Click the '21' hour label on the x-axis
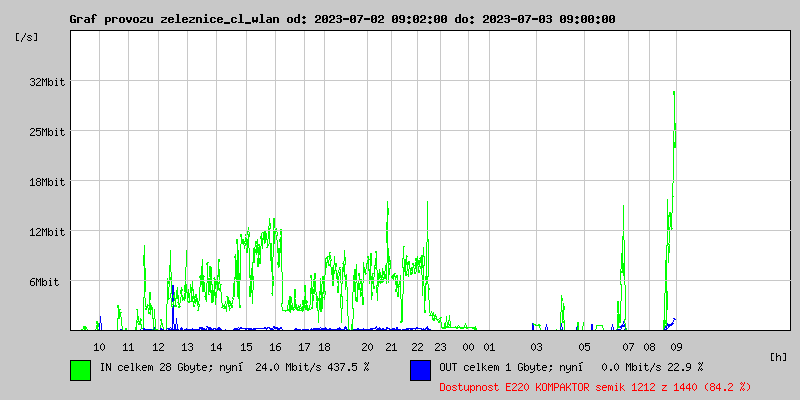Screen dimensions: 800x400 (x=391, y=347)
